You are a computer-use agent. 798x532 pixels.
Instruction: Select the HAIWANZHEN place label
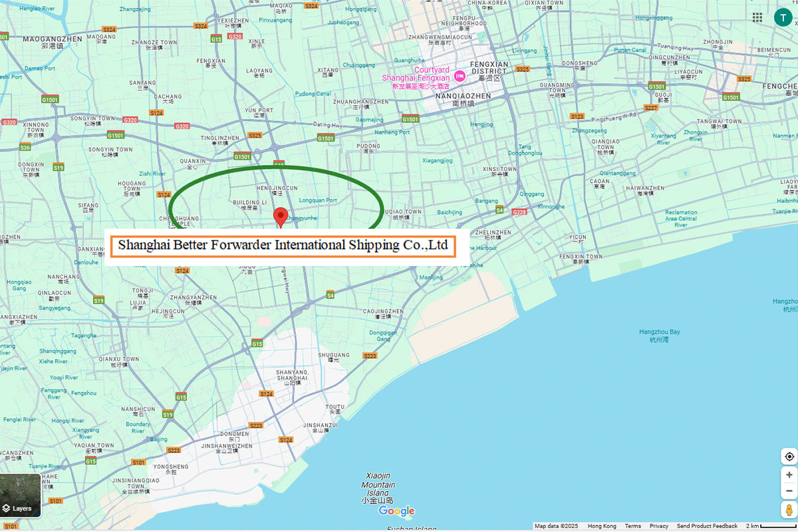pos(644,191)
